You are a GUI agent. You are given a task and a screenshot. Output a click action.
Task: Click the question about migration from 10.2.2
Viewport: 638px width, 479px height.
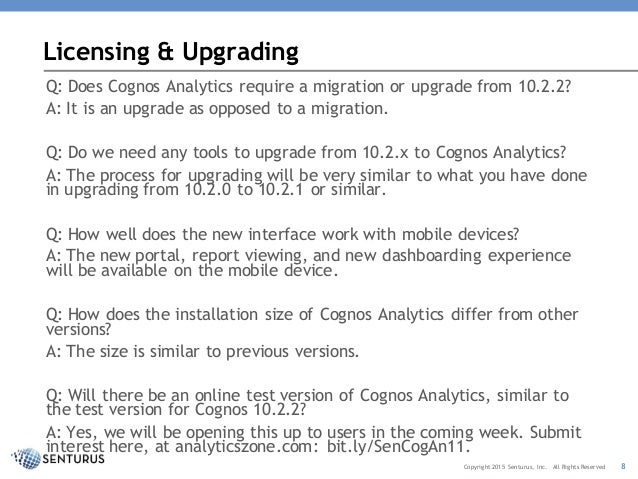308,87
